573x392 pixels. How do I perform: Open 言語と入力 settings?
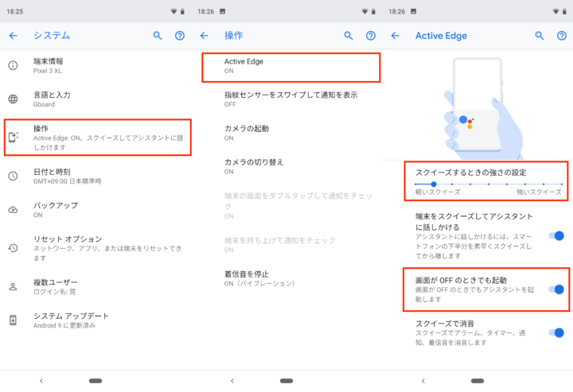pos(95,99)
